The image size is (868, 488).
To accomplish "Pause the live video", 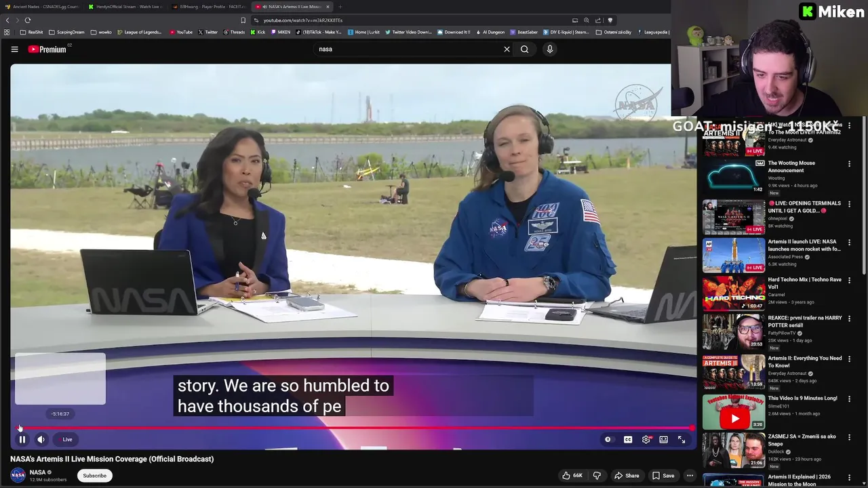I will [22, 440].
